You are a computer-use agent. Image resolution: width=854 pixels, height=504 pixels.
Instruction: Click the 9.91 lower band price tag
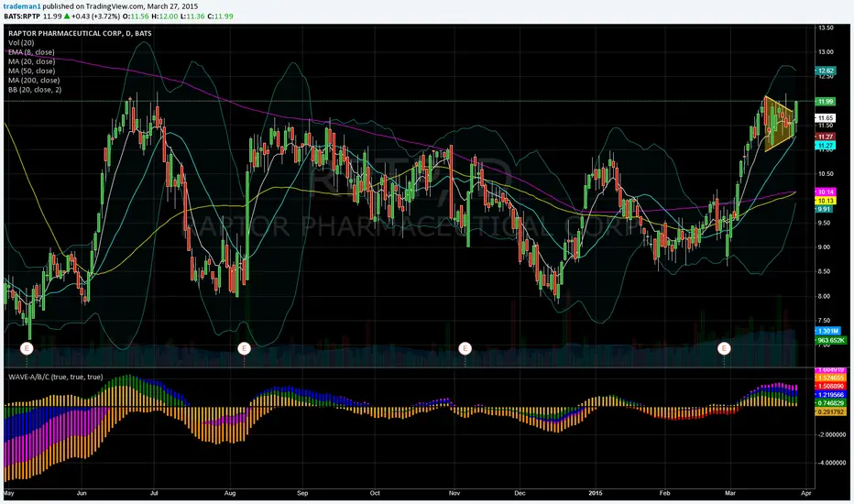[825, 209]
